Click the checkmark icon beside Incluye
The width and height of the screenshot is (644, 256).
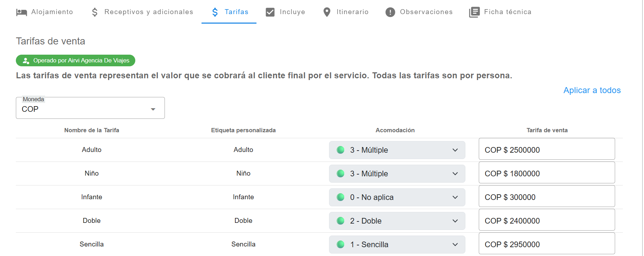pos(270,12)
